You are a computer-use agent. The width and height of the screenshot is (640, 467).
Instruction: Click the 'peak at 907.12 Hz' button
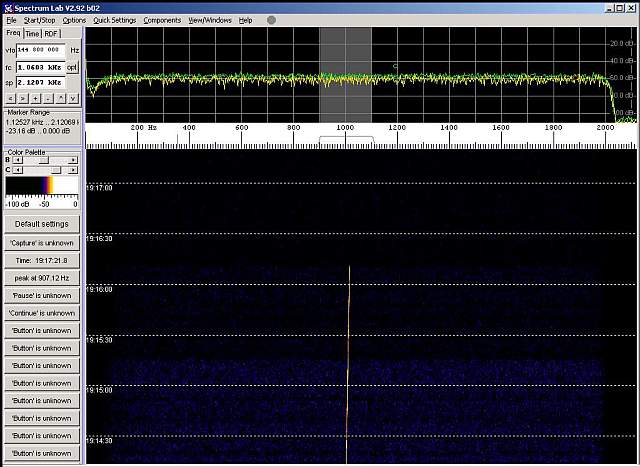click(x=41, y=277)
